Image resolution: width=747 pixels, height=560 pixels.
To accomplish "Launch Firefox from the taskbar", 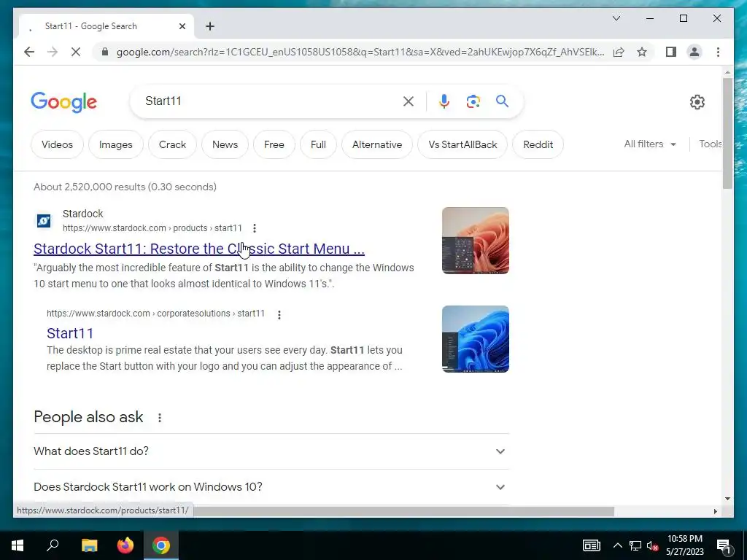I will tap(125, 545).
